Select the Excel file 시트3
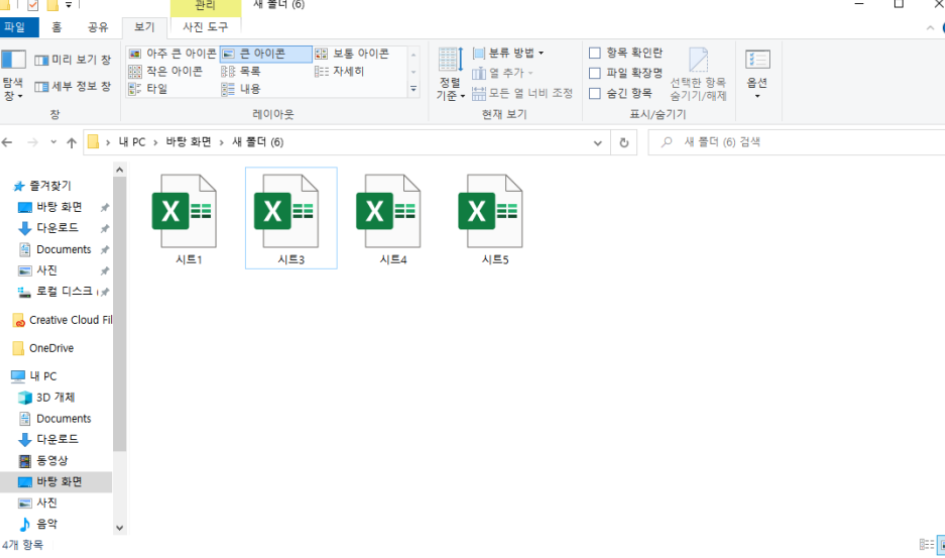 click(x=291, y=219)
